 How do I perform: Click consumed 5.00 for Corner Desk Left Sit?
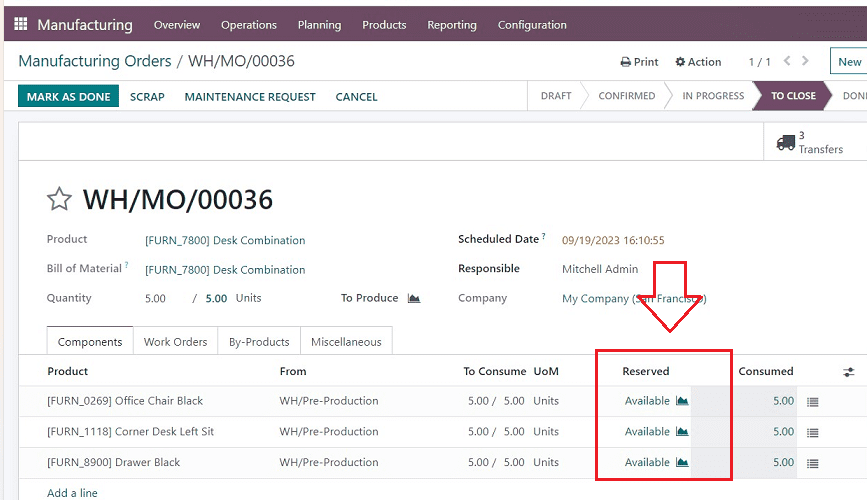point(784,431)
